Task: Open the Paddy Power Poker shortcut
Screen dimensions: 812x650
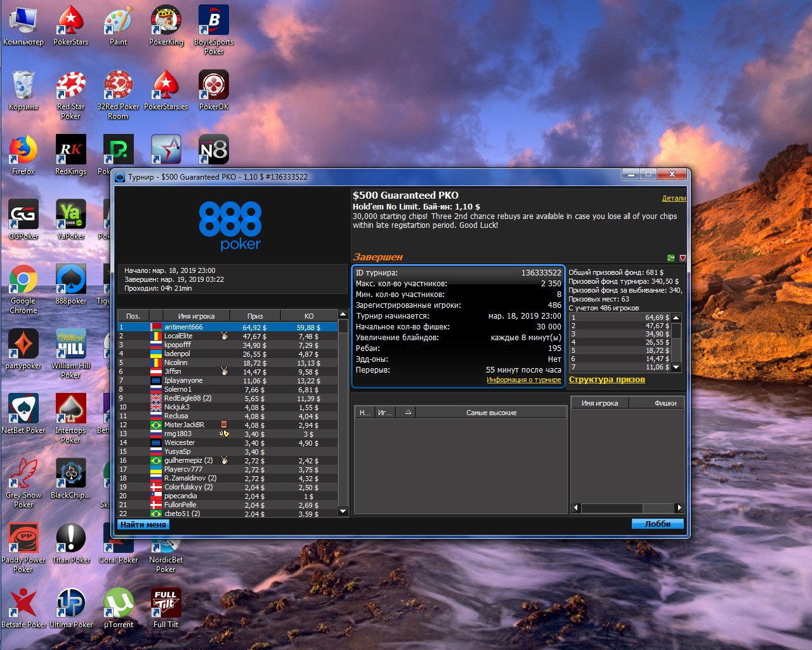Action: (x=23, y=548)
